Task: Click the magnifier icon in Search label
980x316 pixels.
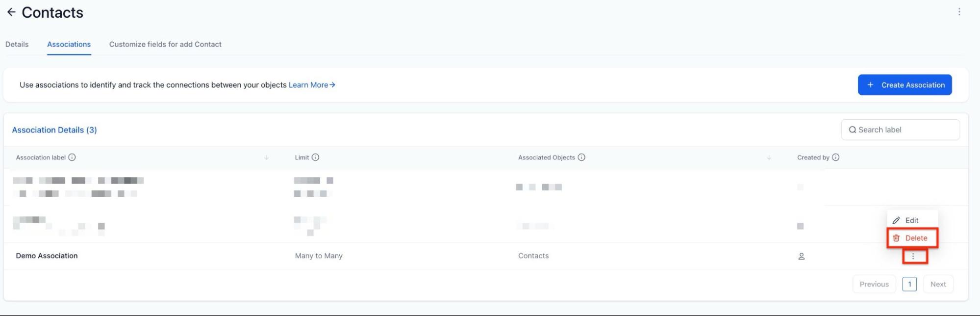Action: pos(853,130)
